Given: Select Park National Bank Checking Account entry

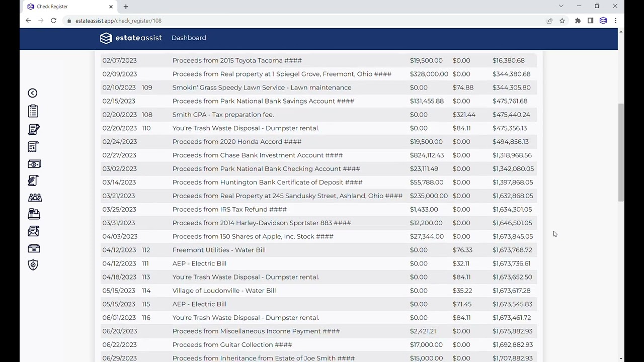Looking at the screenshot, I should tap(318, 169).
